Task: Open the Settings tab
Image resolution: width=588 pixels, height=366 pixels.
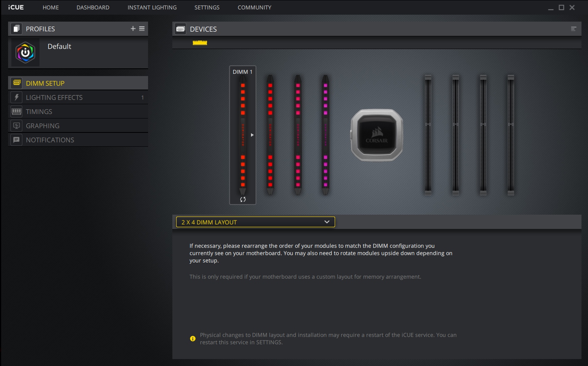Action: pos(207,7)
